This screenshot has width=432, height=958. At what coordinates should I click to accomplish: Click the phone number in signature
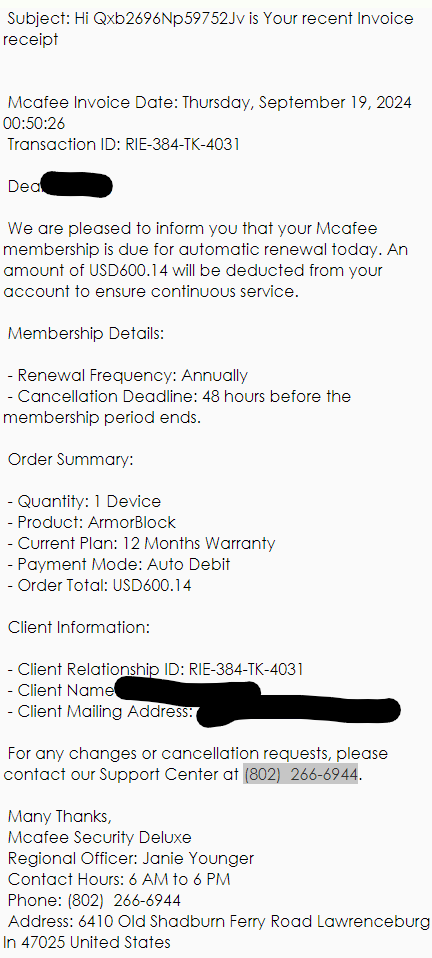point(124,901)
